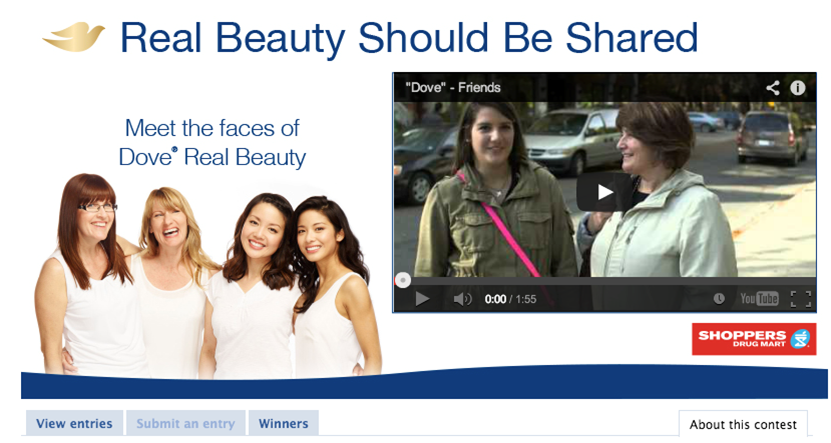Open video info icon
The height and width of the screenshot is (443, 831).
pyautogui.click(x=798, y=87)
